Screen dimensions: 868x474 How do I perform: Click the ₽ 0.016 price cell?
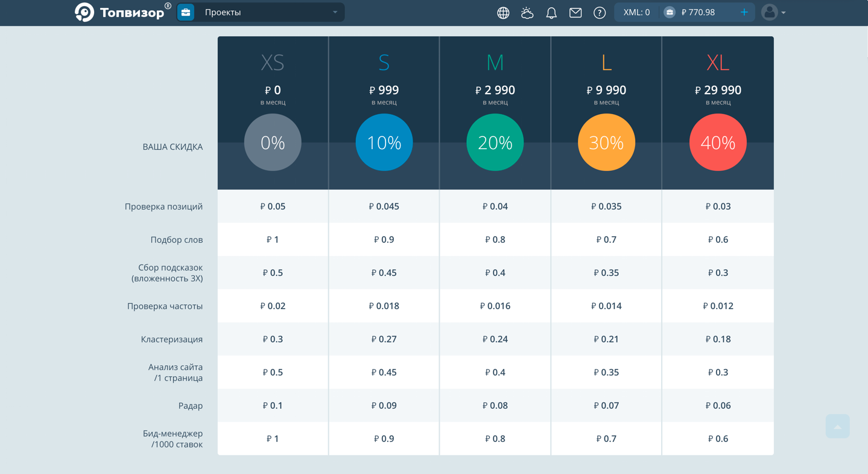point(495,306)
